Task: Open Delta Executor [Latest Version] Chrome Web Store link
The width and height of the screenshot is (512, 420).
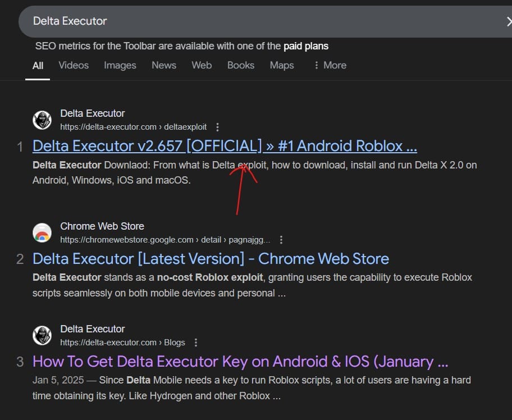Action: (211, 259)
